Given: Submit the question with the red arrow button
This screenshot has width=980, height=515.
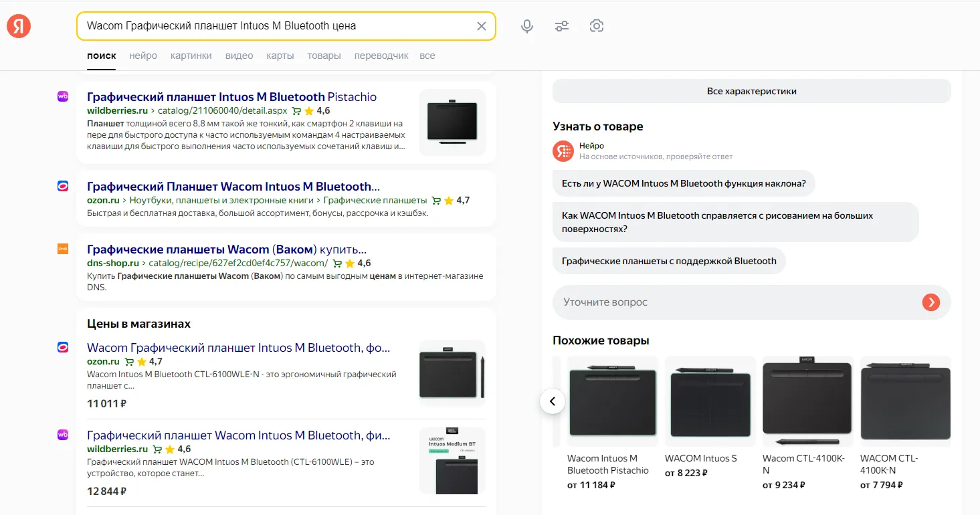Looking at the screenshot, I should (x=930, y=302).
